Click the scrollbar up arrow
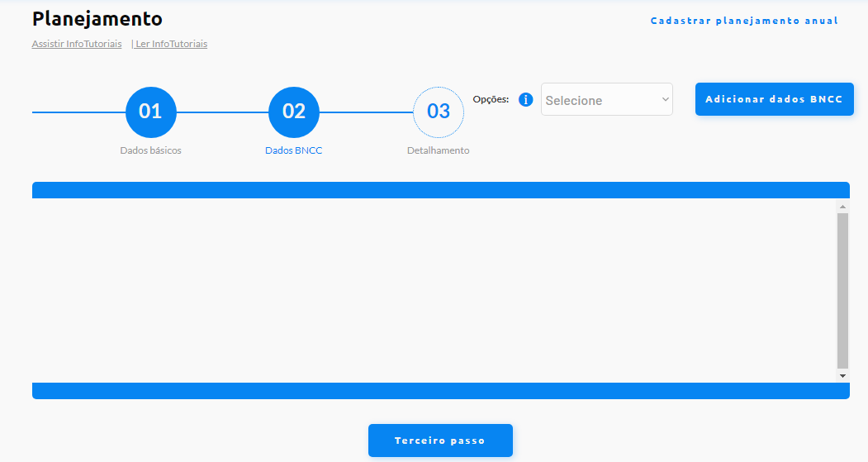This screenshot has width=868, height=462. tap(842, 207)
